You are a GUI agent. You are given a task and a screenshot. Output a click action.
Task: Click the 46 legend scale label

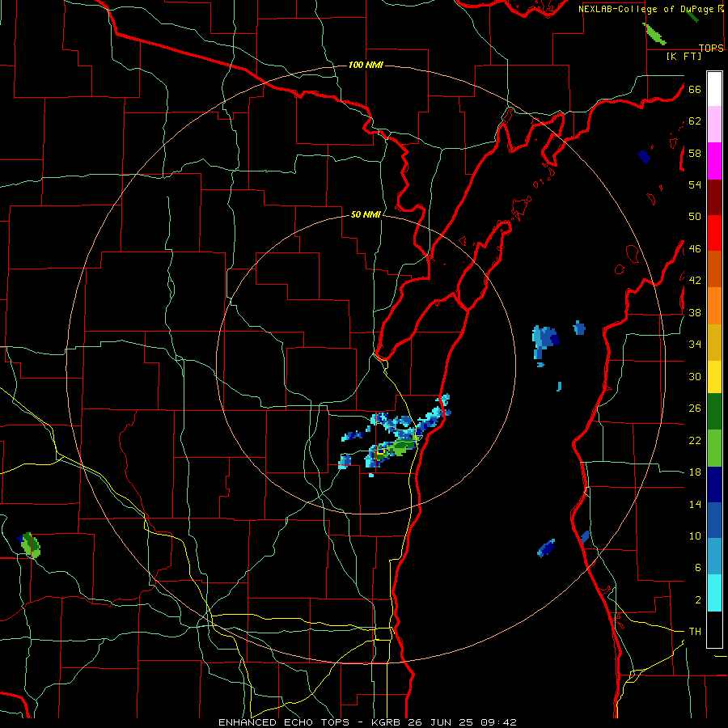pyautogui.click(x=695, y=249)
